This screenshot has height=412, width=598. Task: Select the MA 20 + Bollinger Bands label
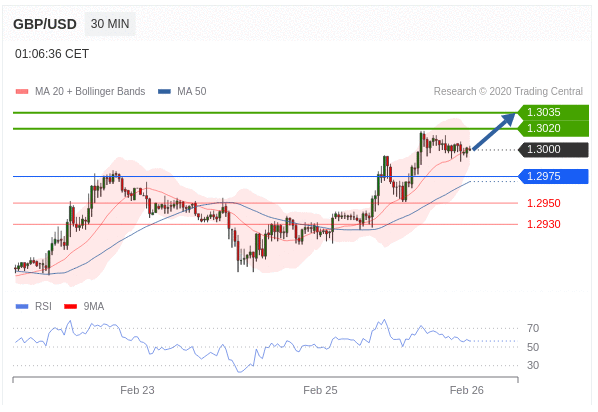[x=90, y=92]
